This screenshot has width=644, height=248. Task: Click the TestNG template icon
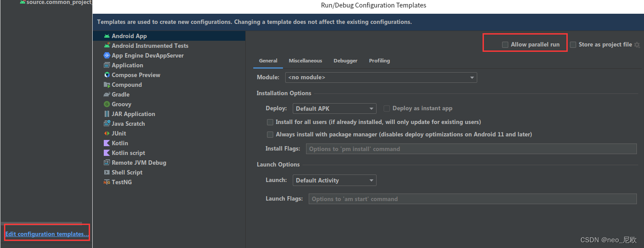point(107,182)
